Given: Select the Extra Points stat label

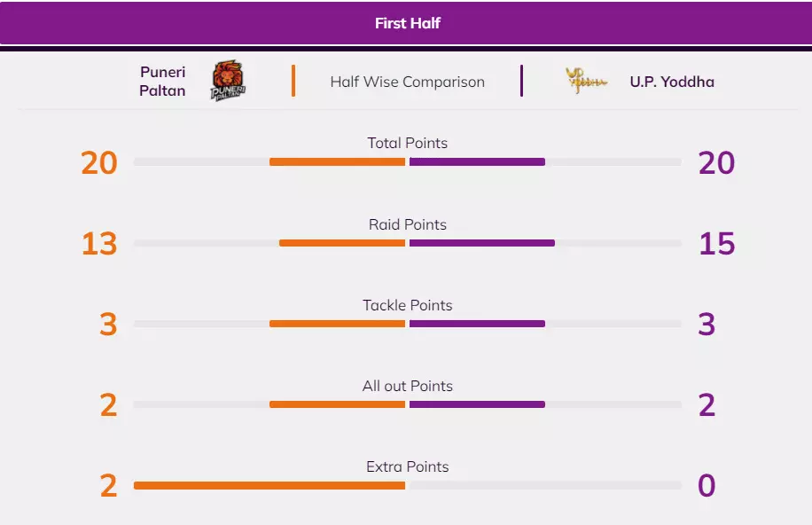Looking at the screenshot, I should 407,466.
